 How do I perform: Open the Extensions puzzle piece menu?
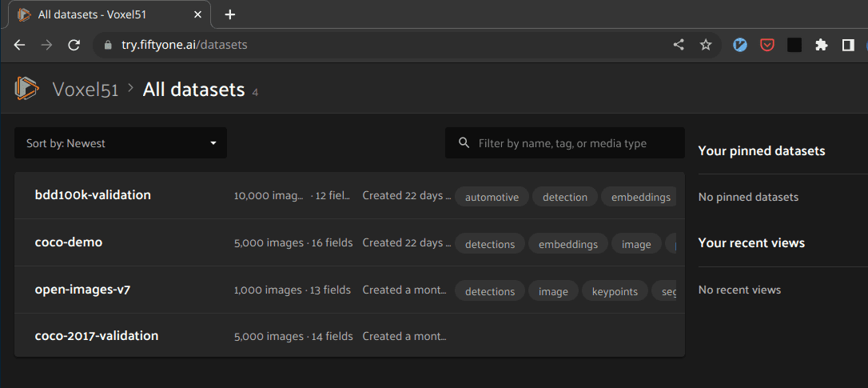(822, 45)
